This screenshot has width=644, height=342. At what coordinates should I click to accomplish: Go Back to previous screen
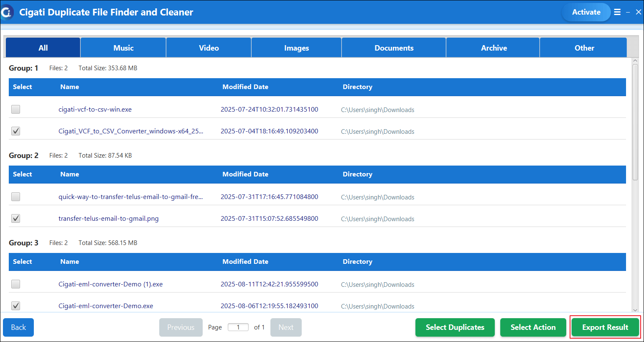[x=18, y=327]
